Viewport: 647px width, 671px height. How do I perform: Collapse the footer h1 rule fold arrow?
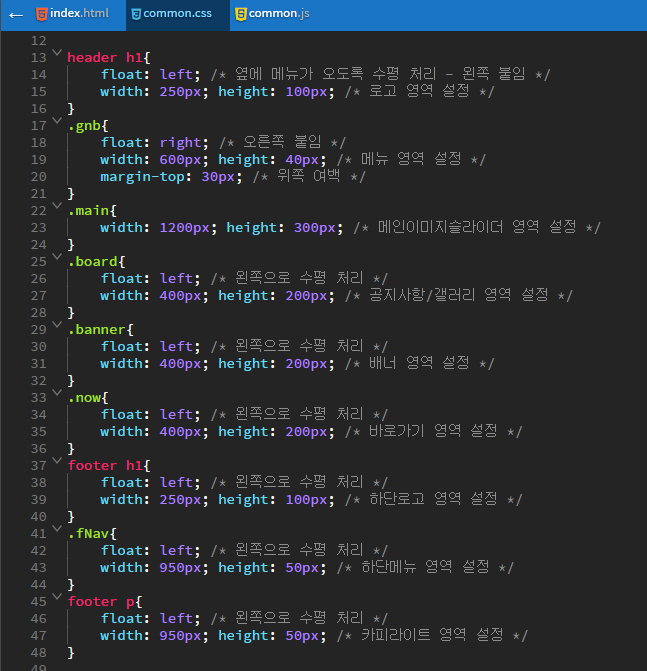[x=57, y=461]
